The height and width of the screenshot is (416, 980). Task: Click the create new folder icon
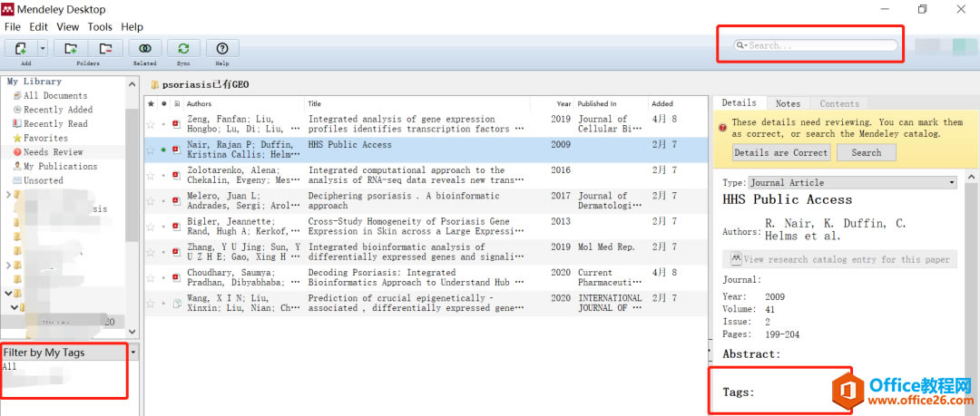(71, 48)
